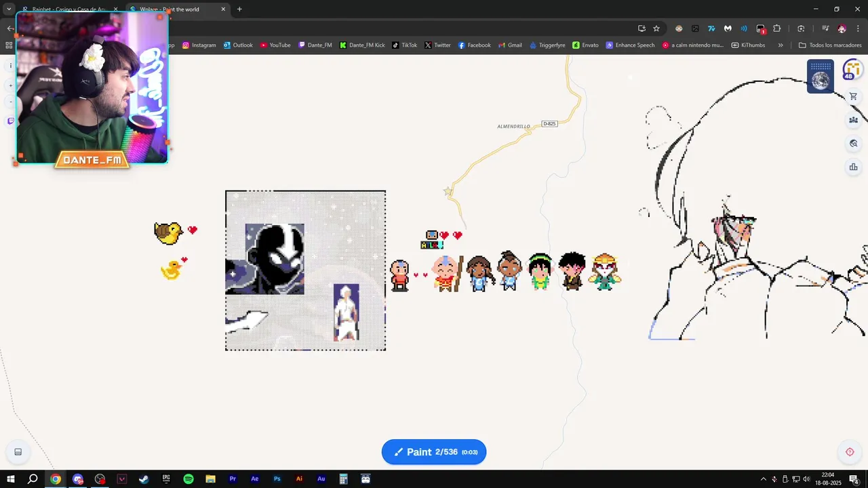Open Steam from taskbar
This screenshot has height=488, width=868.
(144, 479)
